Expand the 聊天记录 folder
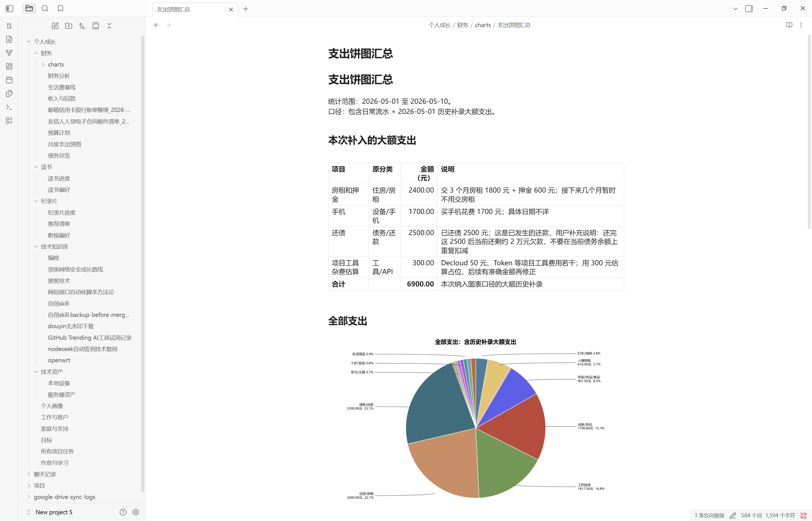Screen dimensions: 812x521 (29, 474)
